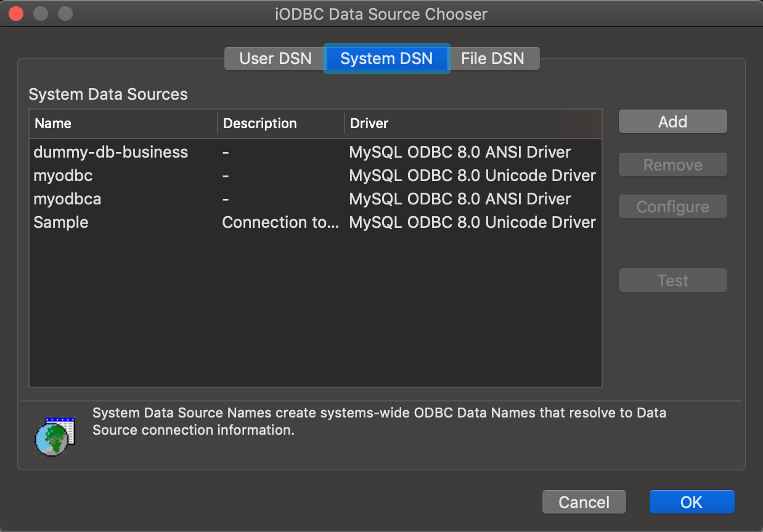This screenshot has width=763, height=532.
Task: Select the myodbca data source row
Action: click(x=315, y=199)
